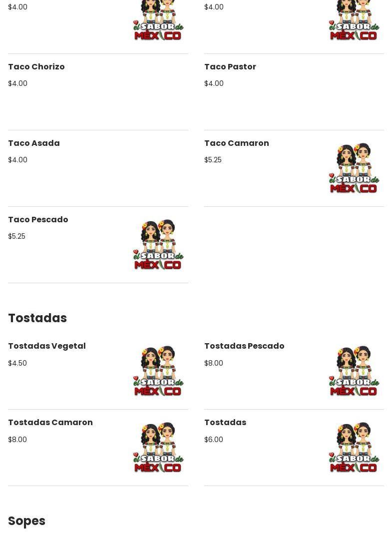Click the Taco Camaron logo thumbnail
The width and height of the screenshot is (392, 541).
point(354,168)
